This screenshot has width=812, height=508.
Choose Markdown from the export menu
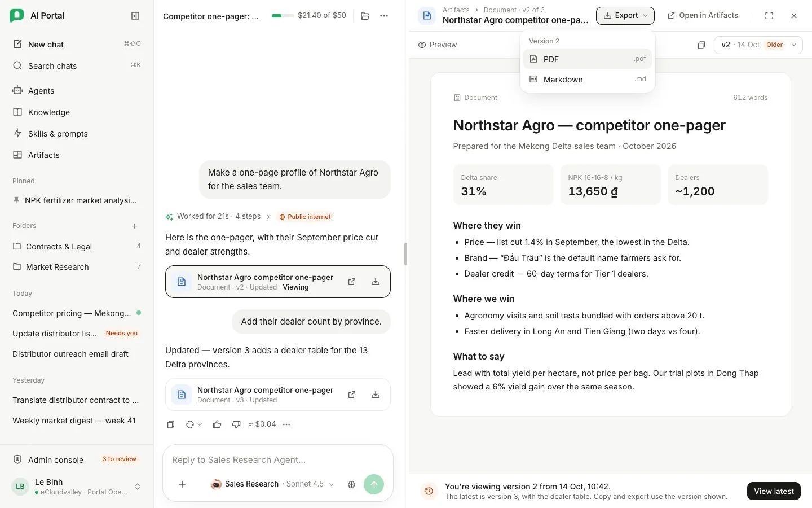pyautogui.click(x=588, y=80)
